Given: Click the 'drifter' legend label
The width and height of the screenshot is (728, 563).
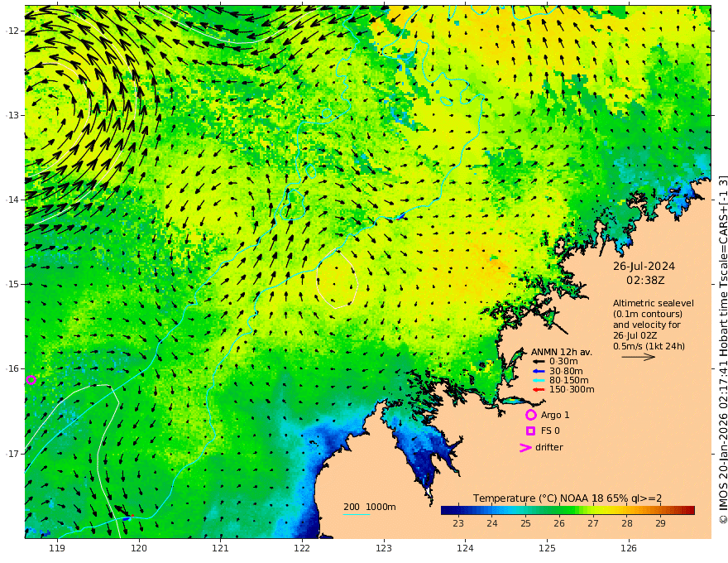Looking at the screenshot, I should 549,447.
